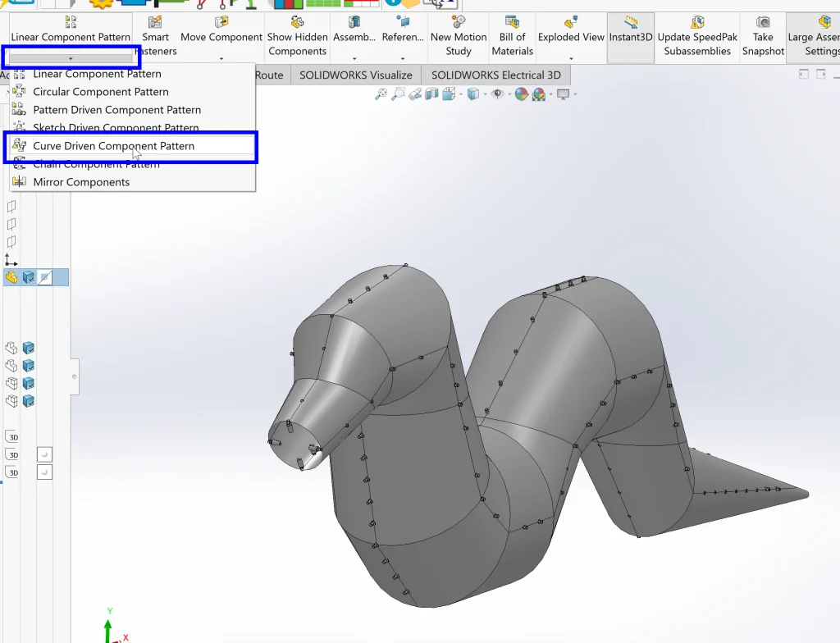Click Circular Component Pattern menu entry

(x=100, y=92)
